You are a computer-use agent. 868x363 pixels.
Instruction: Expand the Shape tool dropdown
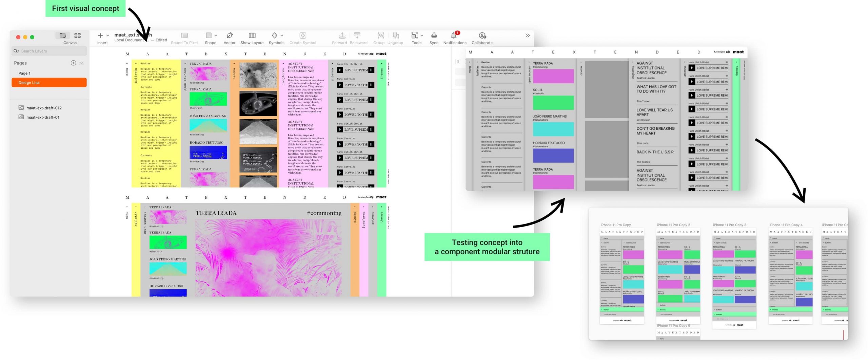click(215, 36)
